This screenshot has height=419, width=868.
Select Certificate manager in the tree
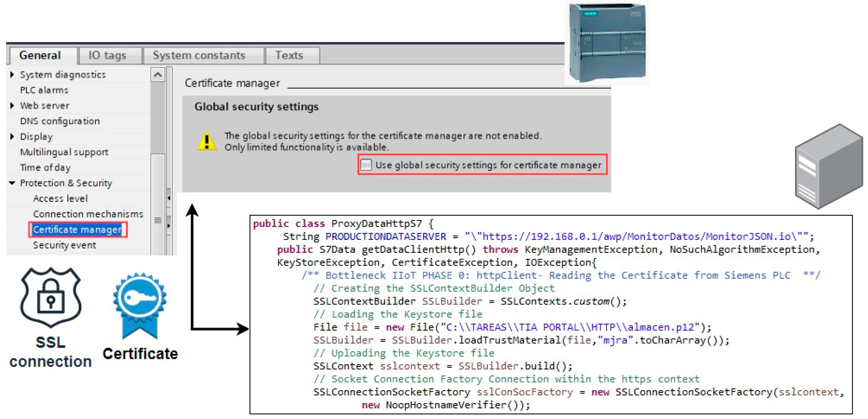point(77,230)
